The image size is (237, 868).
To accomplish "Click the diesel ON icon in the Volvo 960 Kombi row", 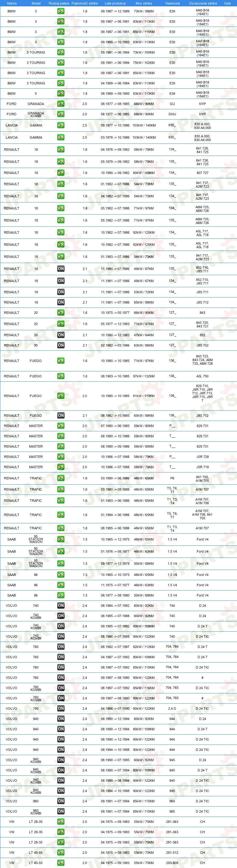I will pos(61,811).
